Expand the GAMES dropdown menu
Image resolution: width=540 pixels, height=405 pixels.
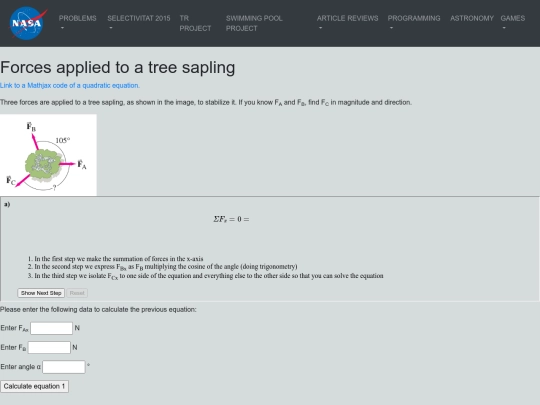point(512,23)
